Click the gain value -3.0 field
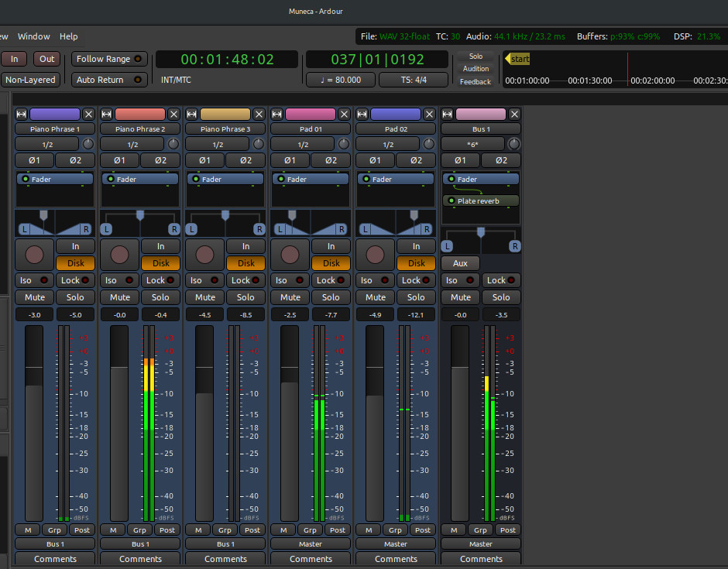Image resolution: width=728 pixels, height=569 pixels. click(x=35, y=314)
